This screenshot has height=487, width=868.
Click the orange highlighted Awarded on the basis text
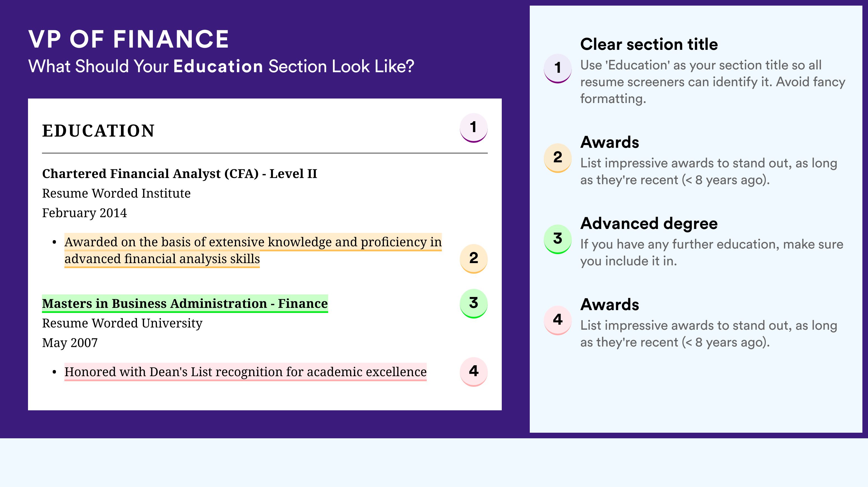253,250
